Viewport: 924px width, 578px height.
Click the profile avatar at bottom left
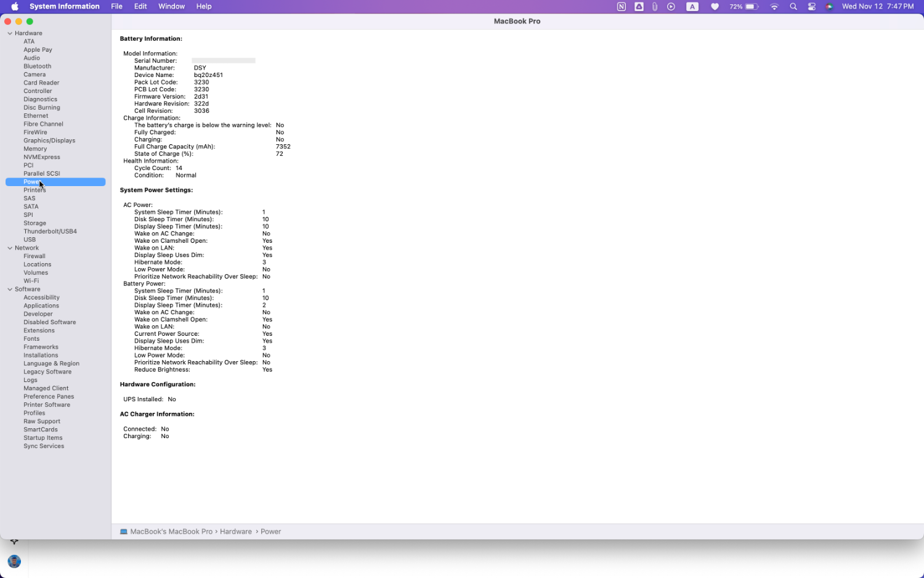click(14, 561)
